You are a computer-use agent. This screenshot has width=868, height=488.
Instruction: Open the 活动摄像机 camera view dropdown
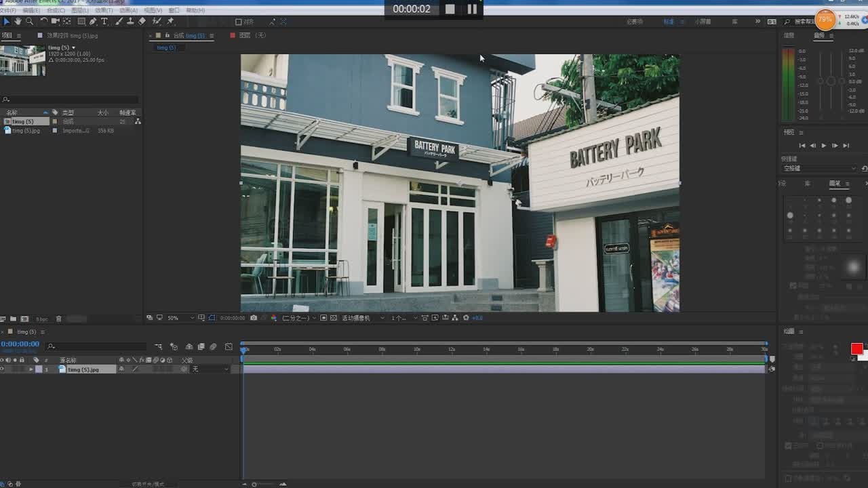pyautogui.click(x=363, y=318)
